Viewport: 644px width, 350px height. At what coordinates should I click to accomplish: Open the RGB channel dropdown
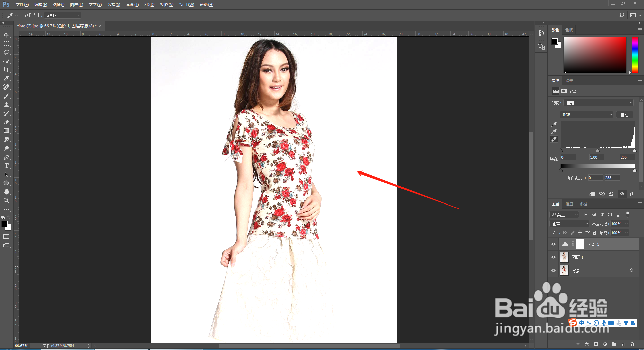(x=587, y=115)
